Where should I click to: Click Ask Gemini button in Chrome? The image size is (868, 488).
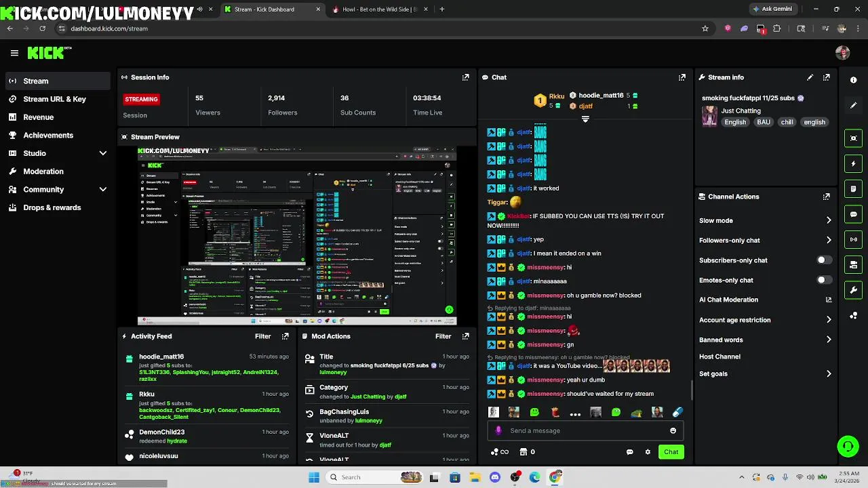[773, 9]
